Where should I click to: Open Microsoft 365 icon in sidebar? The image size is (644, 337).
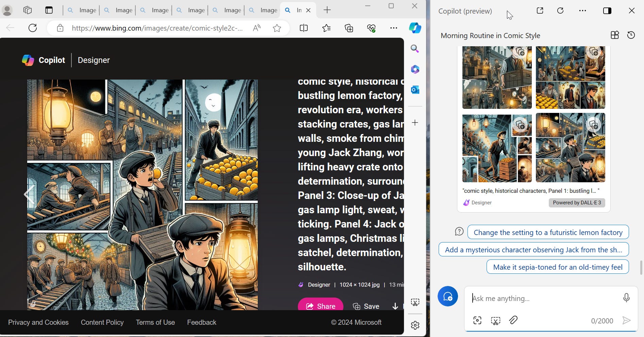[x=415, y=69]
